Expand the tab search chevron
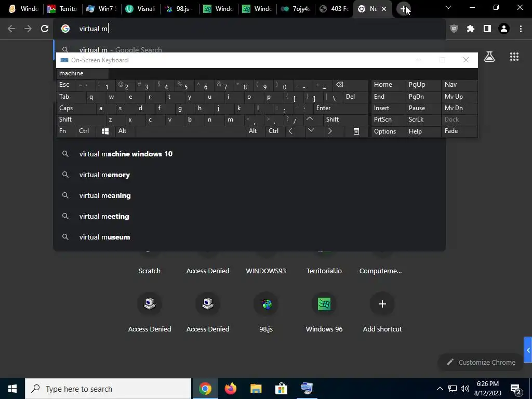The width and height of the screenshot is (532, 399). point(448,7)
